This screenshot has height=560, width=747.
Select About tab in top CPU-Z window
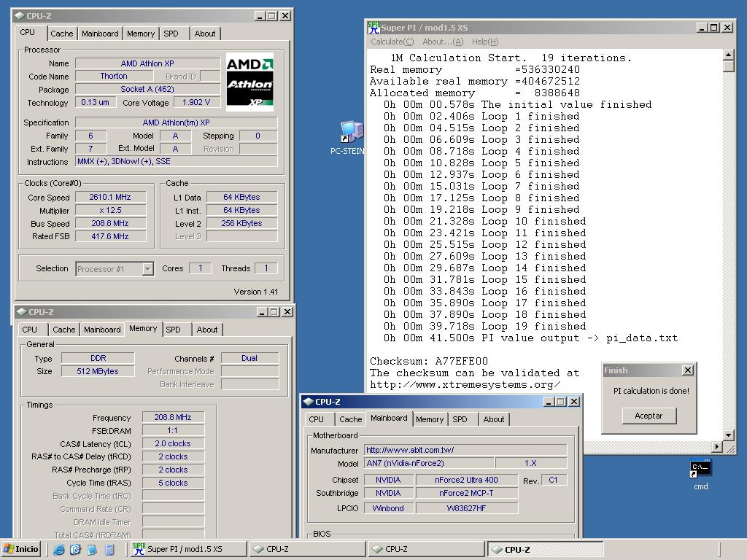[205, 34]
